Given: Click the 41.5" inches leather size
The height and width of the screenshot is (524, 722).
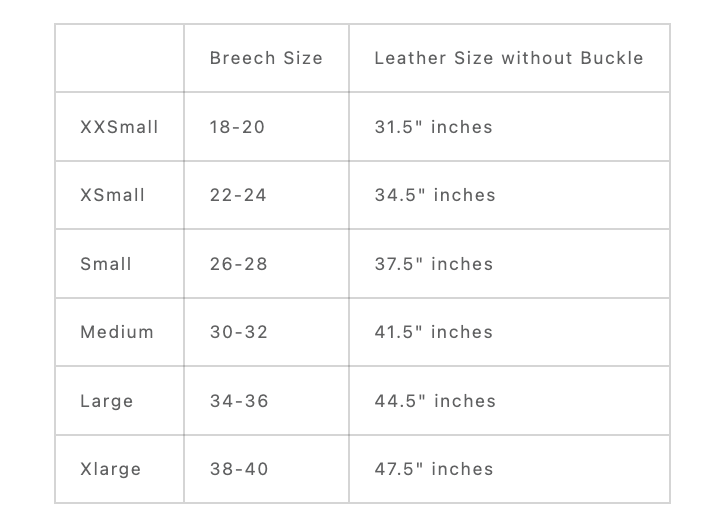Looking at the screenshot, I should pyautogui.click(x=434, y=332).
